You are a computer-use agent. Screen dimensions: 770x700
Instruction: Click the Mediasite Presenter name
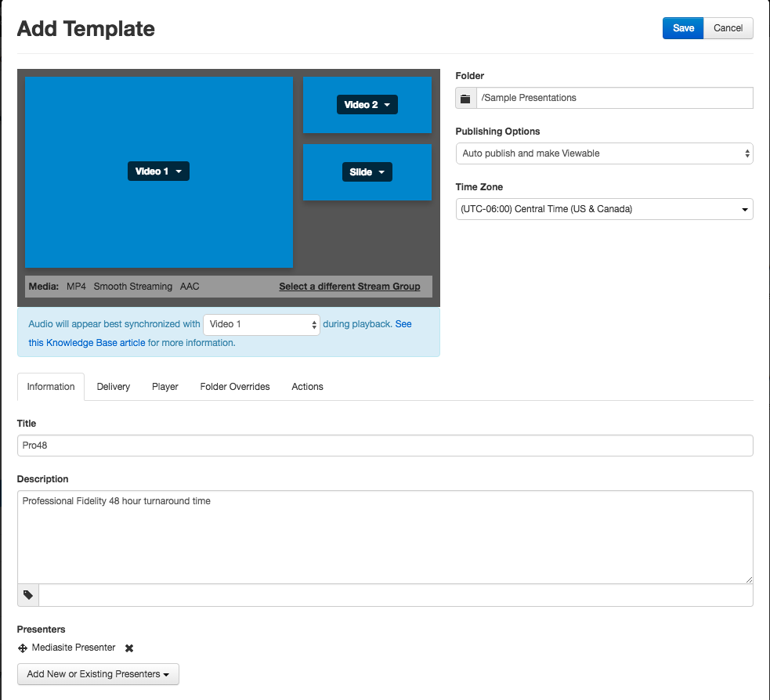tap(74, 648)
